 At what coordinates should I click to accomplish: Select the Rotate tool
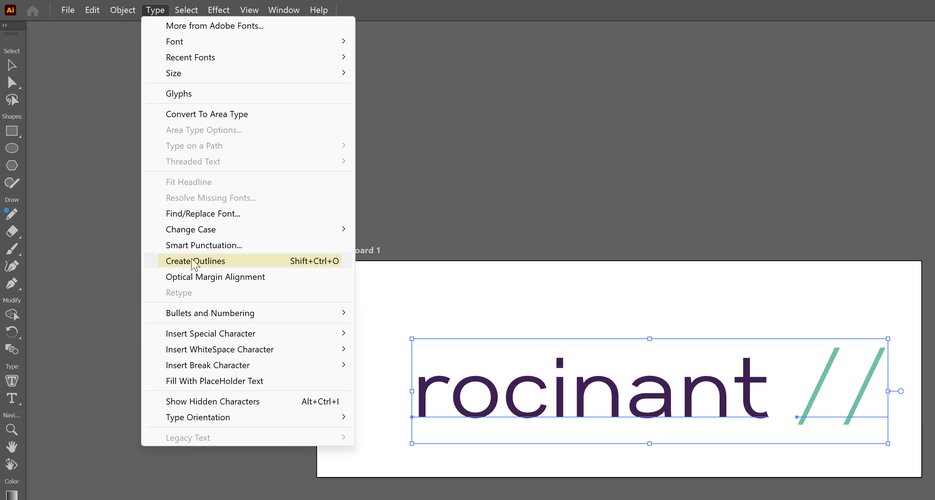coord(11,331)
